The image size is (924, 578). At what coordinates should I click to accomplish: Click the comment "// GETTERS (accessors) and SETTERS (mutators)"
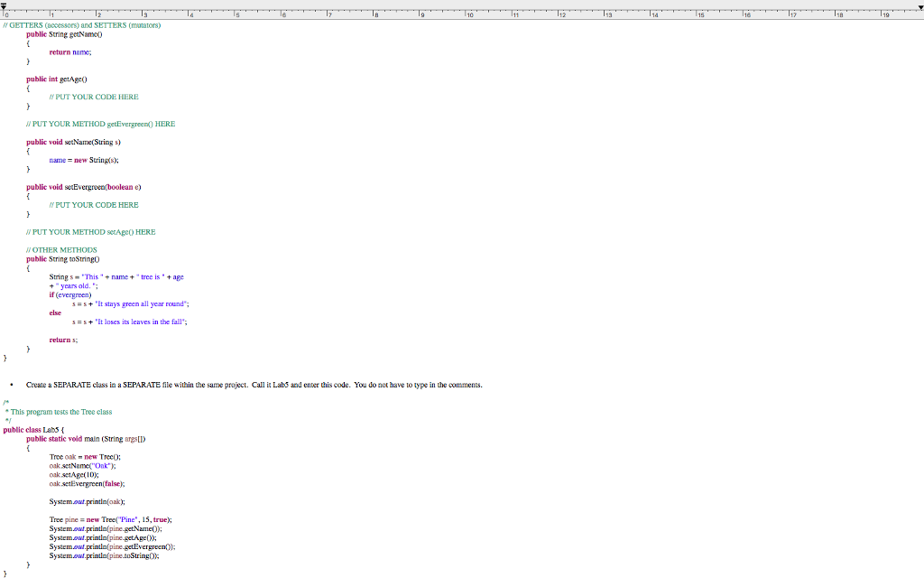click(x=82, y=25)
